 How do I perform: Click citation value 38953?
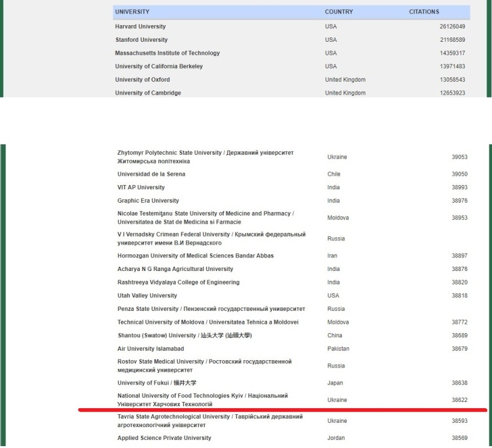click(459, 218)
